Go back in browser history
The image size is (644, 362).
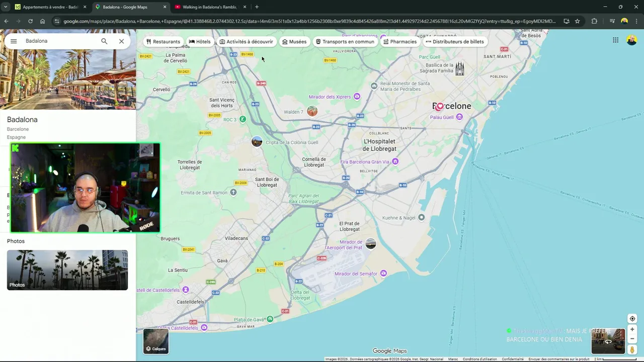[x=6, y=21]
